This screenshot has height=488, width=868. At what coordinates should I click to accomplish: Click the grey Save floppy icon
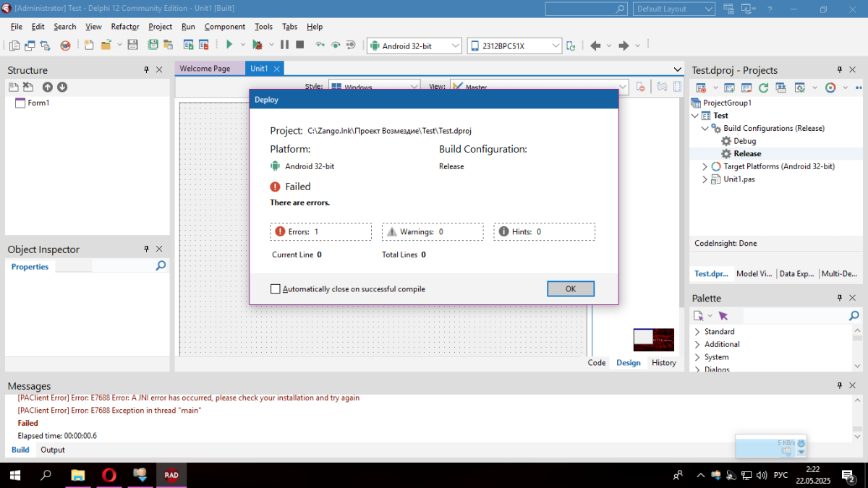point(132,45)
